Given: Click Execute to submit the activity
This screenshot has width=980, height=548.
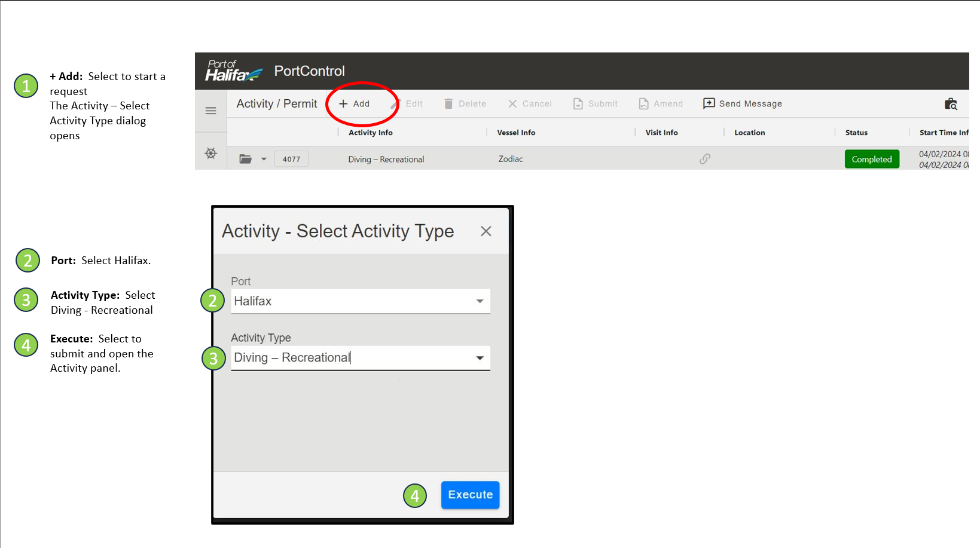Looking at the screenshot, I should pyautogui.click(x=471, y=495).
